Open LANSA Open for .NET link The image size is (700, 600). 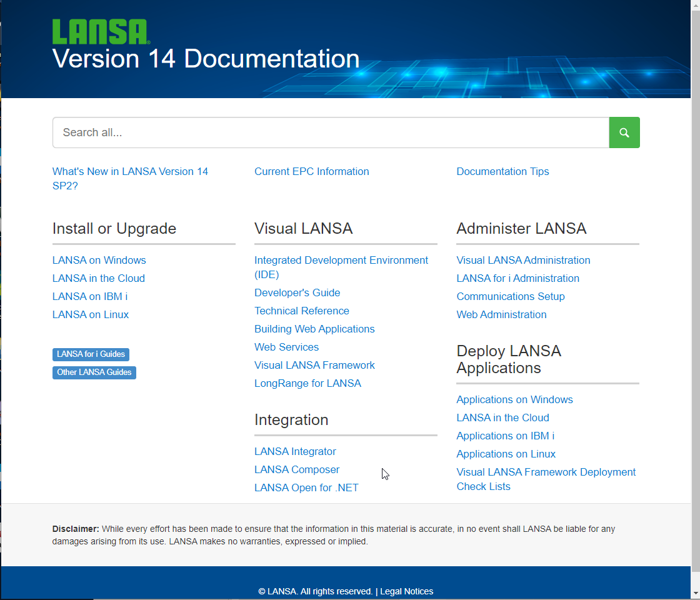point(306,488)
